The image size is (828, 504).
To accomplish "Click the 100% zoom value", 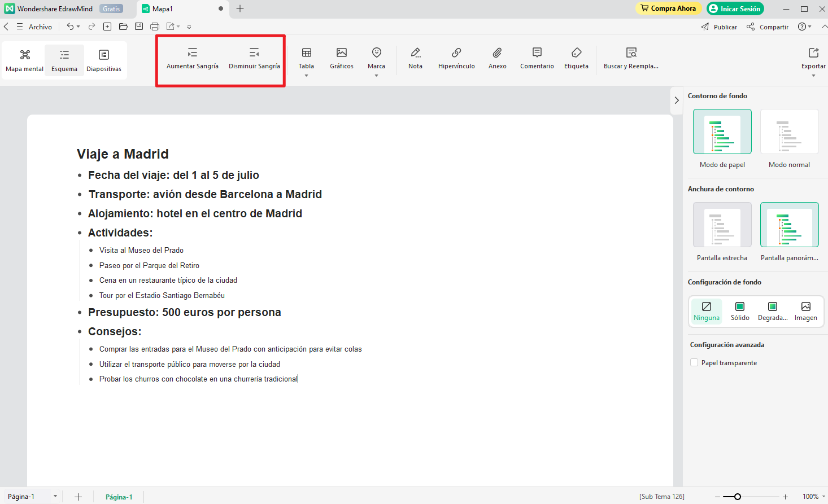I will coord(810,497).
